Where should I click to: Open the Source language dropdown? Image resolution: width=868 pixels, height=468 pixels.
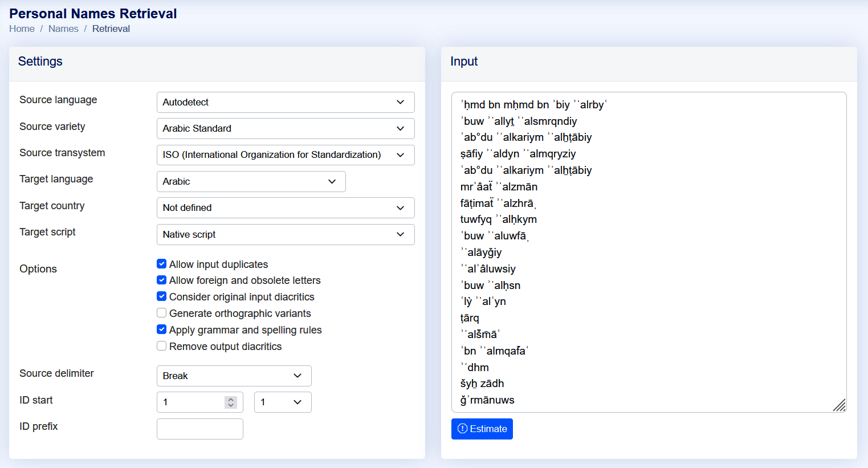(286, 102)
